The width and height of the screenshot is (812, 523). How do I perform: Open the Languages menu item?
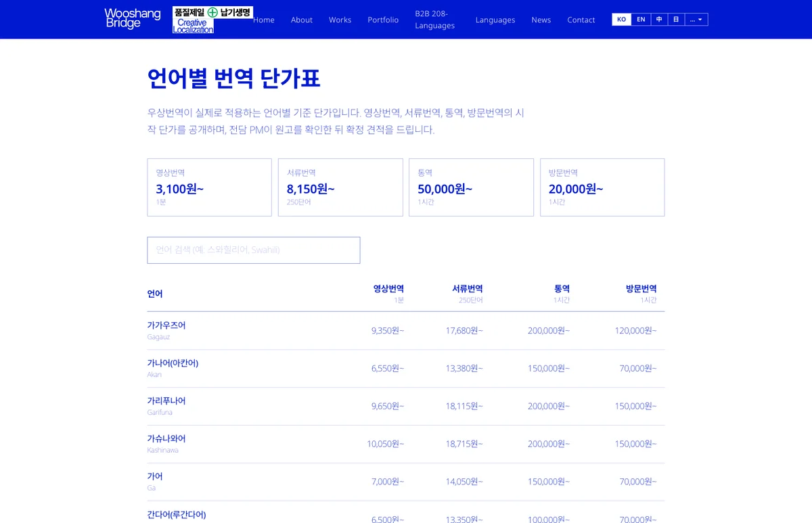pos(495,20)
